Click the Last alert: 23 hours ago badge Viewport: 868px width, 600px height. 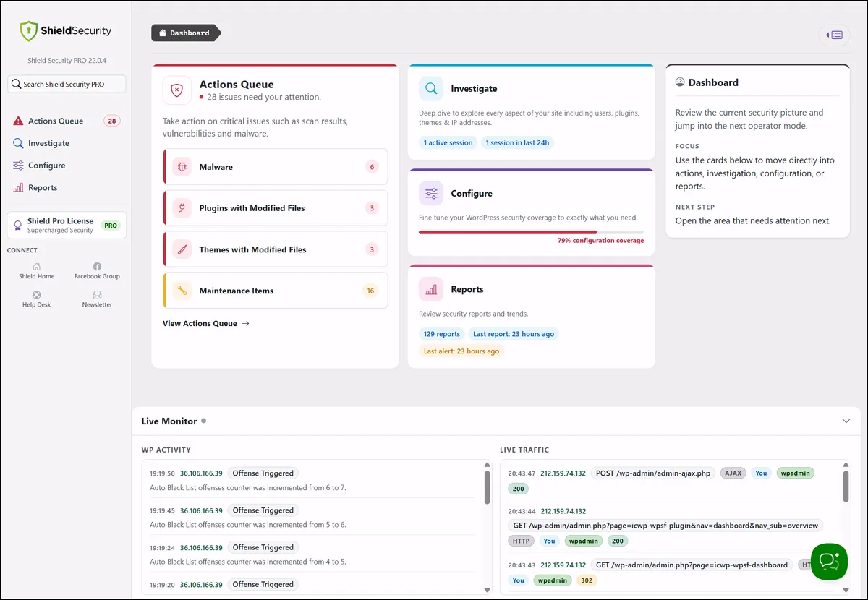tap(461, 351)
